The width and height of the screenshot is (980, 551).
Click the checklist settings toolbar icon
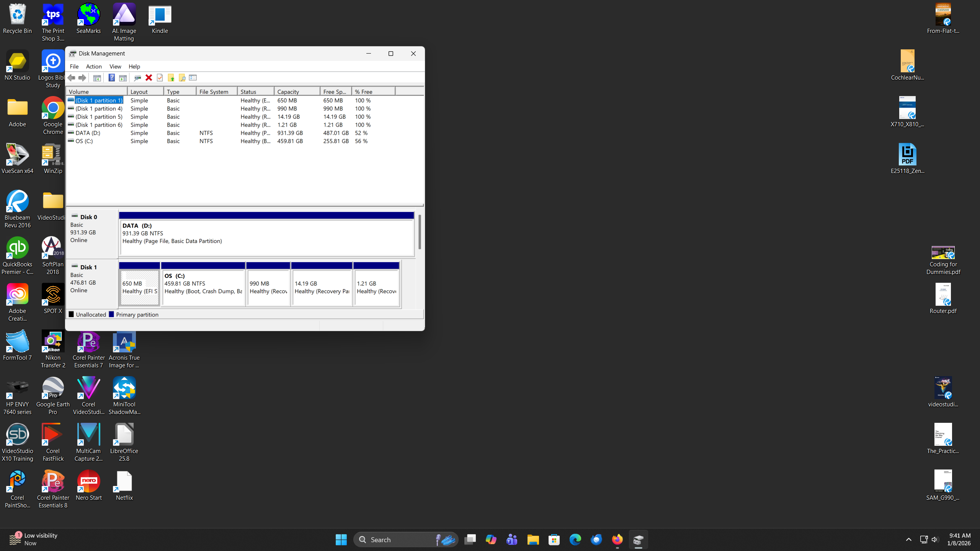pyautogui.click(x=193, y=78)
